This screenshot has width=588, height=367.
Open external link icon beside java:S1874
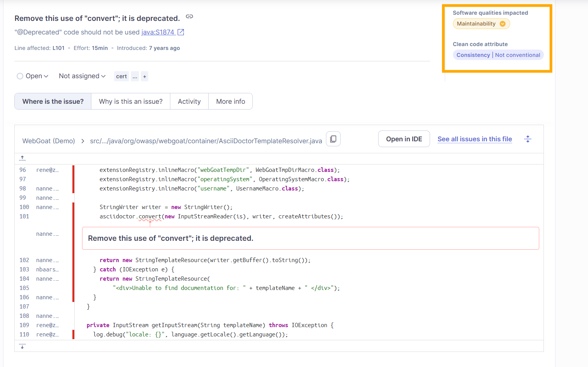(x=181, y=32)
